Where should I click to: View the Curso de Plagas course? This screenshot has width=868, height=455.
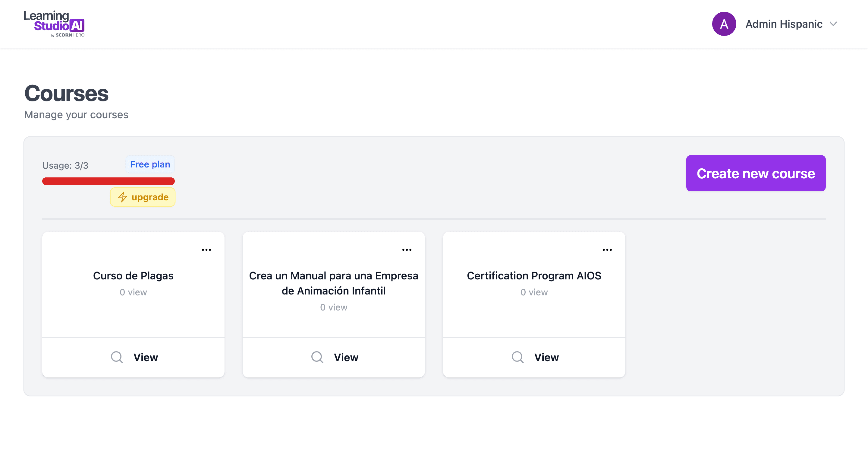point(134,357)
